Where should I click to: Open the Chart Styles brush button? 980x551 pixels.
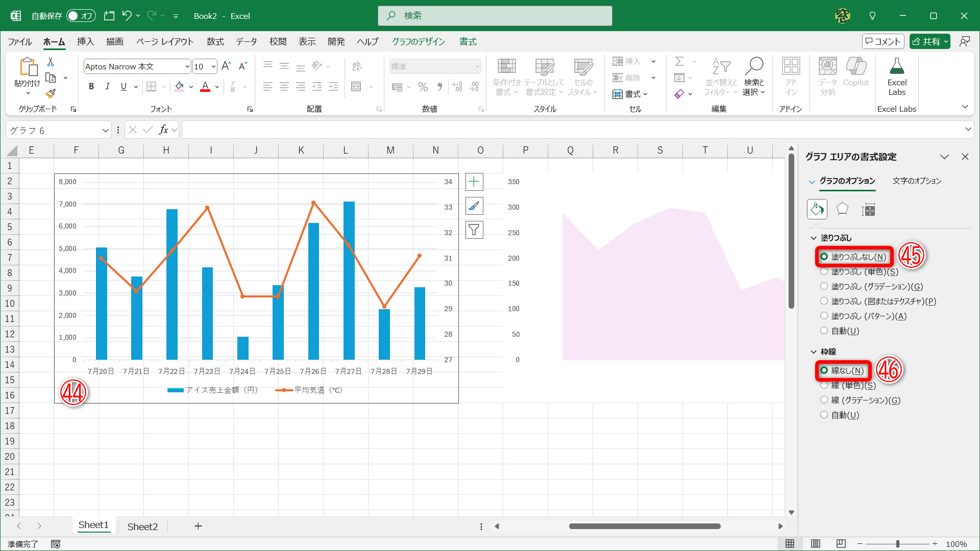[474, 206]
